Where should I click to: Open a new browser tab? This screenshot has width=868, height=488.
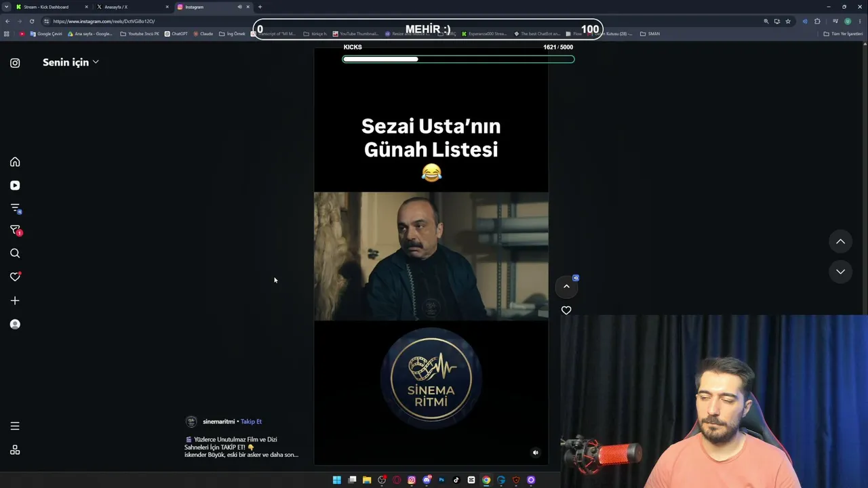[260, 7]
